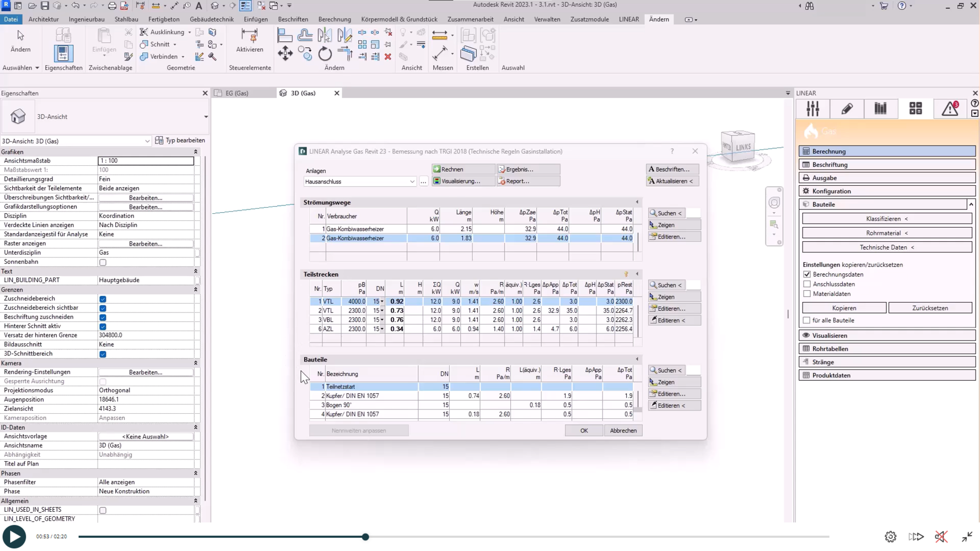
Task: Click OK in the analysis dialog
Action: (584, 430)
